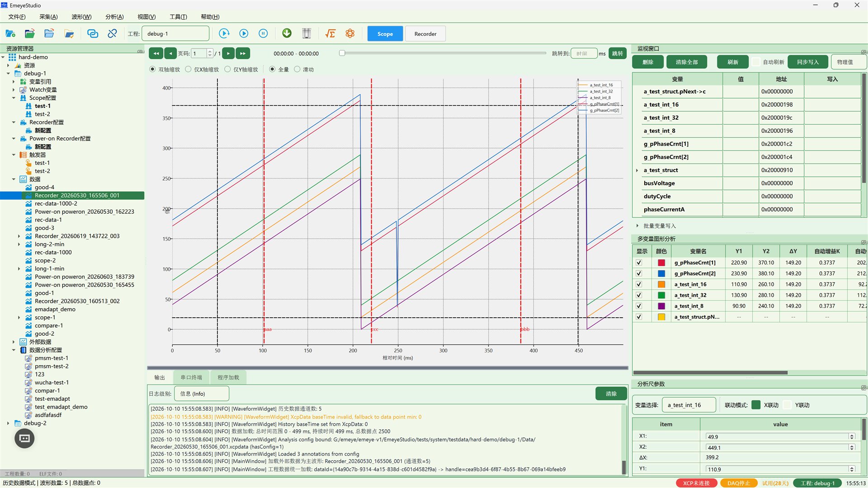Viewport: 868px width, 488px height.
Task: Click the green download arrow icon
Action: coord(287,33)
